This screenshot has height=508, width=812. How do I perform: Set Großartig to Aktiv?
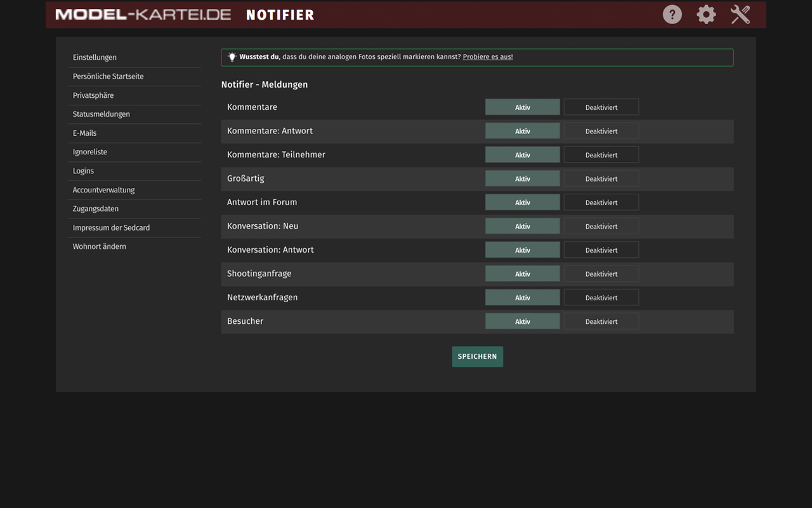click(x=523, y=179)
